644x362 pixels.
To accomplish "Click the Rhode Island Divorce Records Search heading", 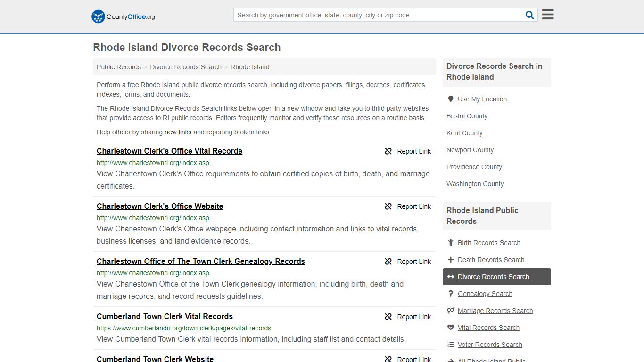I will (187, 47).
